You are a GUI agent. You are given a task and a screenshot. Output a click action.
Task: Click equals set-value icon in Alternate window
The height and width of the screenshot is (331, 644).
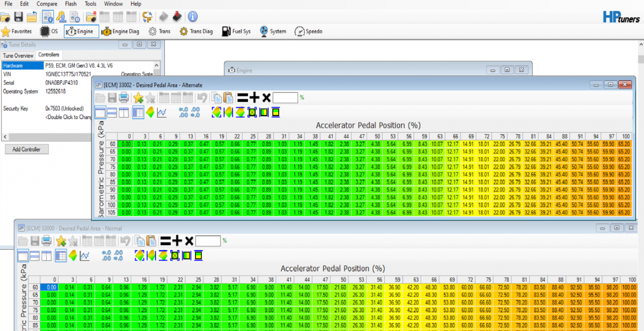pyautogui.click(x=243, y=98)
